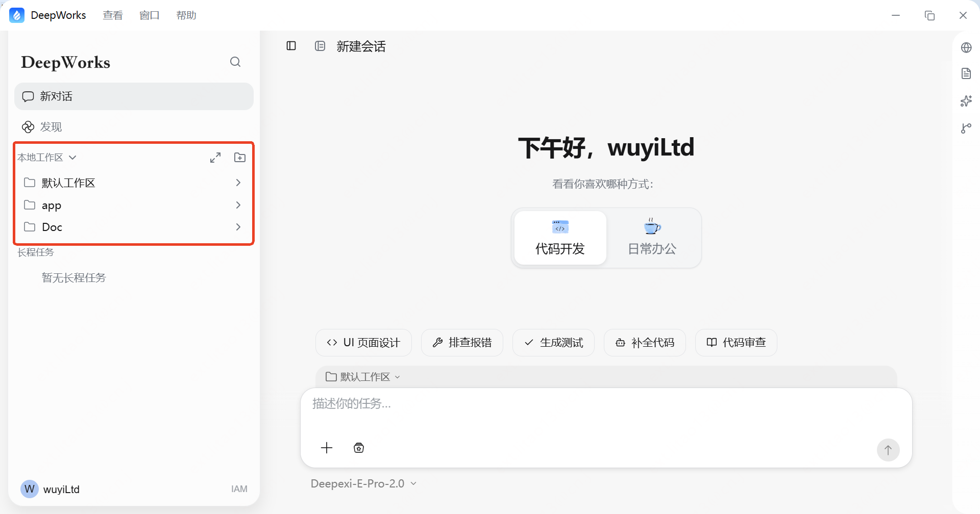Select the Doc tree row
Viewport: 980px width, 514px height.
[x=134, y=227]
